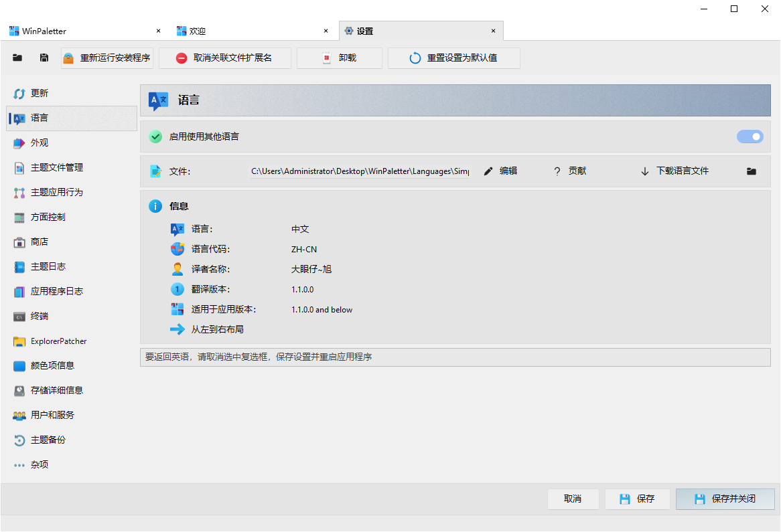Click the 语言 header translate icon

point(158,100)
